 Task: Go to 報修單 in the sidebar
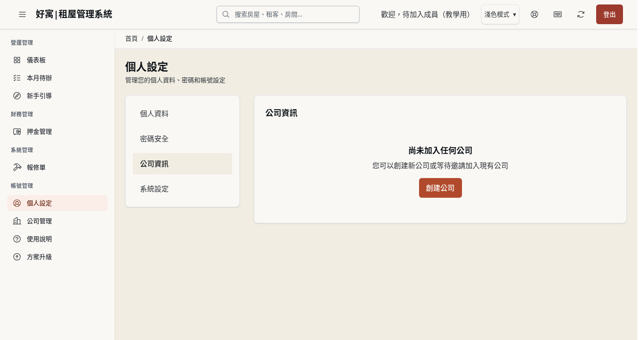click(x=57, y=167)
